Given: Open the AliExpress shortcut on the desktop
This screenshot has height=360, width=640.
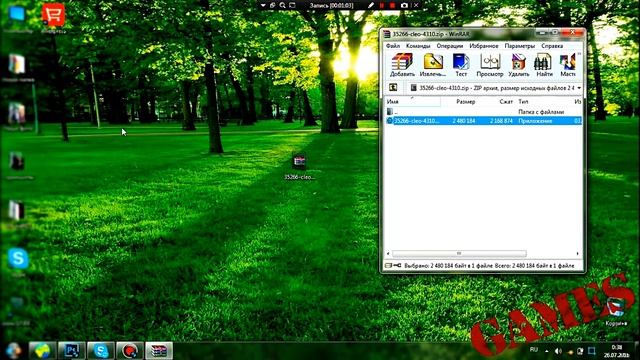Looking at the screenshot, I should 53,17.
